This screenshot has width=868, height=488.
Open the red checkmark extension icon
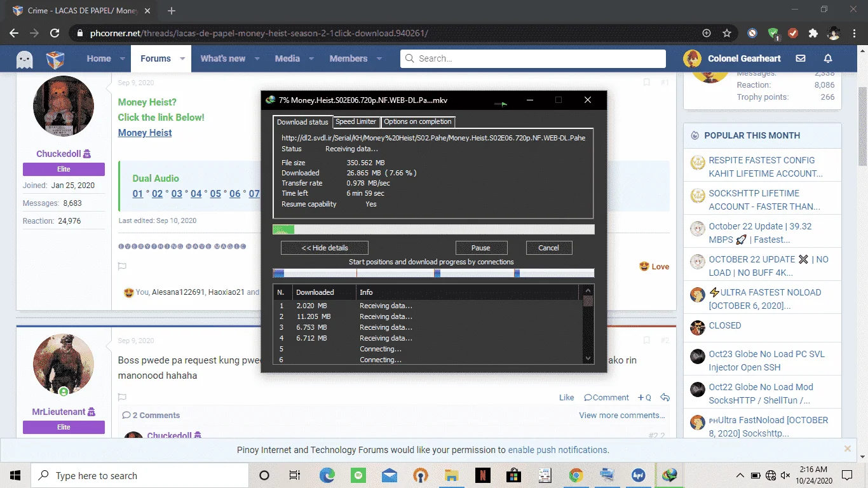click(x=793, y=33)
